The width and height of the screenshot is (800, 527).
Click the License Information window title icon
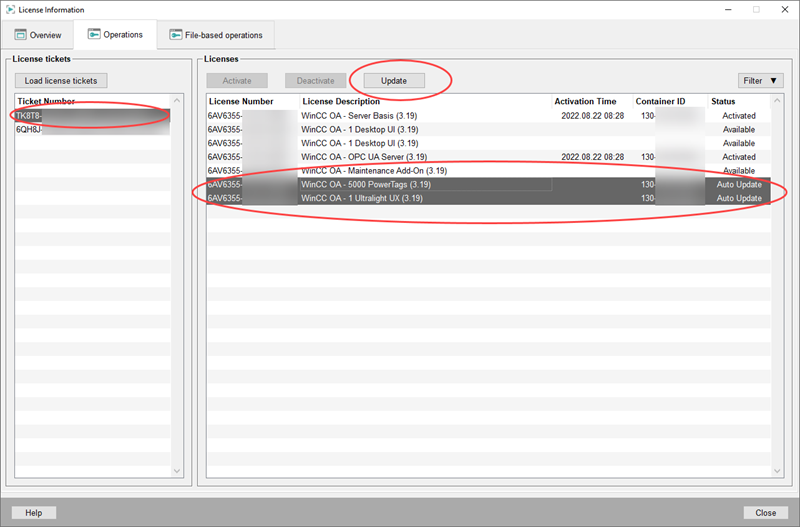coord(10,10)
